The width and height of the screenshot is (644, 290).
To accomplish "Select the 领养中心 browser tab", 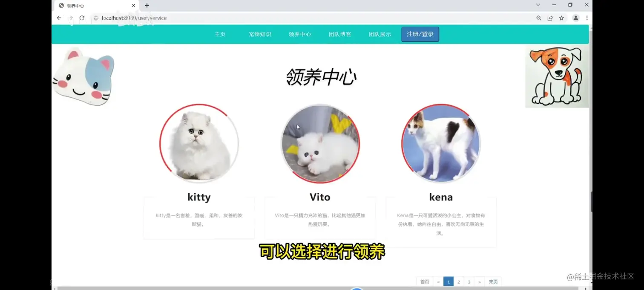I will click(x=96, y=6).
